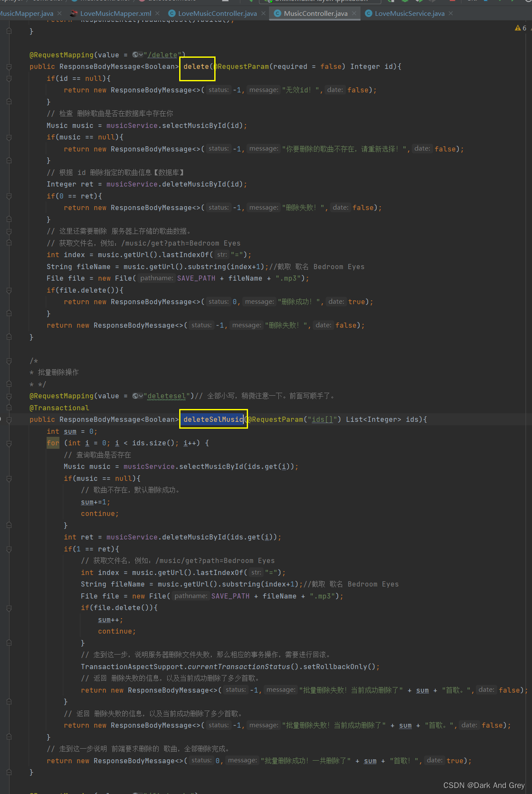Click the first SAVE_PATH constant in delete method
532x794 pixels.
196,278
